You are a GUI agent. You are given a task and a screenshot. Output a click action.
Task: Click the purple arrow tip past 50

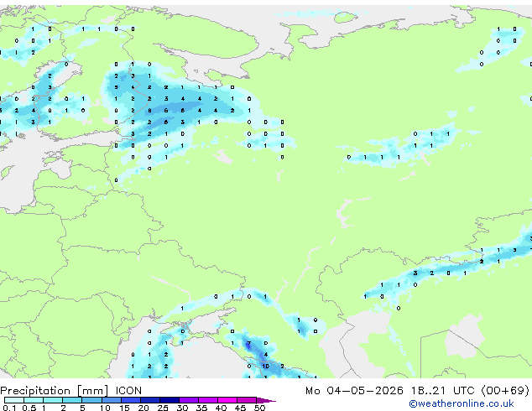(x=266, y=401)
